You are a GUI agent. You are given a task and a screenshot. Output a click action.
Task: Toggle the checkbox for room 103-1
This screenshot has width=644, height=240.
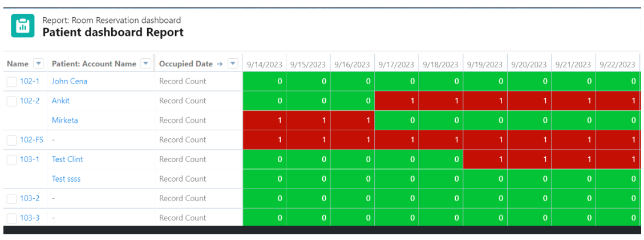[12, 159]
